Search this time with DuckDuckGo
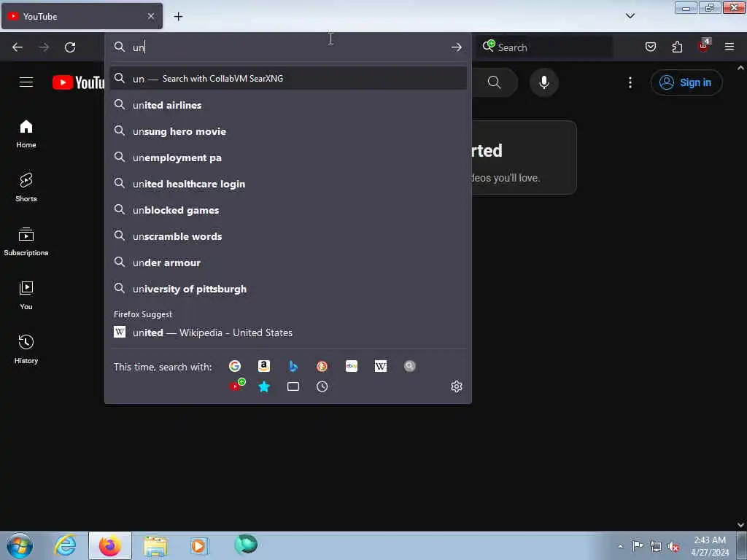Screen dimensions: 747x560 coord(322,366)
